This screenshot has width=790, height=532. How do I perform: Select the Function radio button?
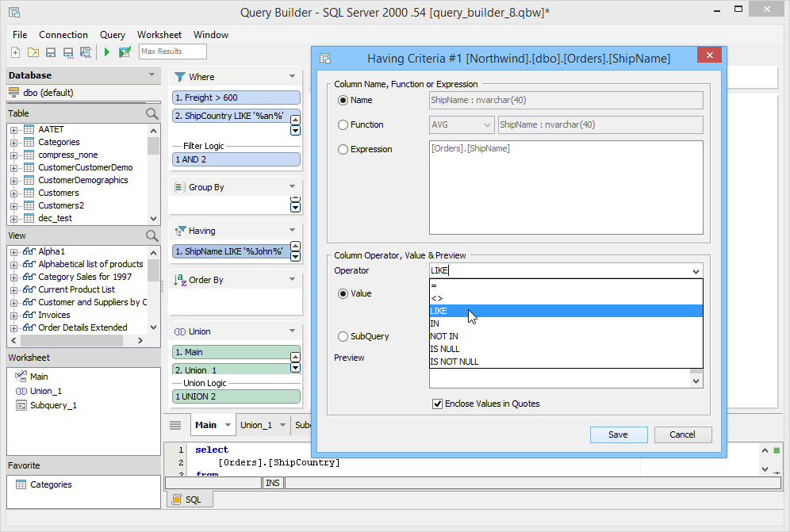click(343, 124)
